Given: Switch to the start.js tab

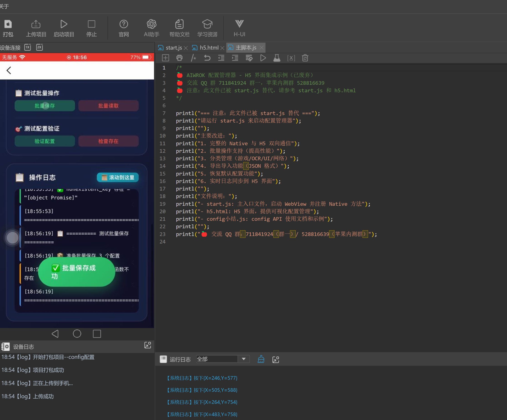Looking at the screenshot, I should point(174,48).
